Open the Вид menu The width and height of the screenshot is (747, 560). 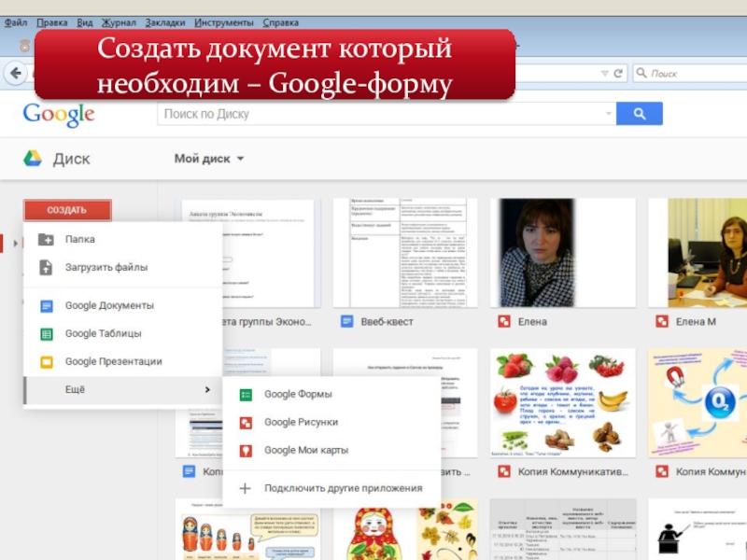click(85, 22)
